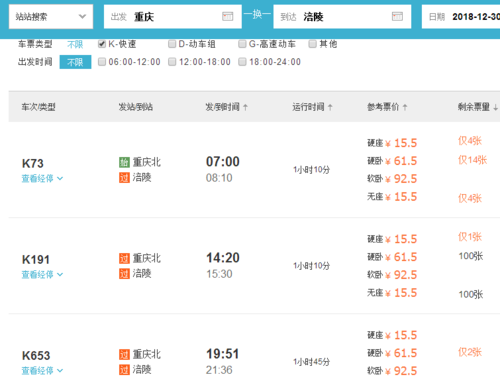Expand 查看经停 for train K191
The height and width of the screenshot is (383, 500).
pos(42,275)
